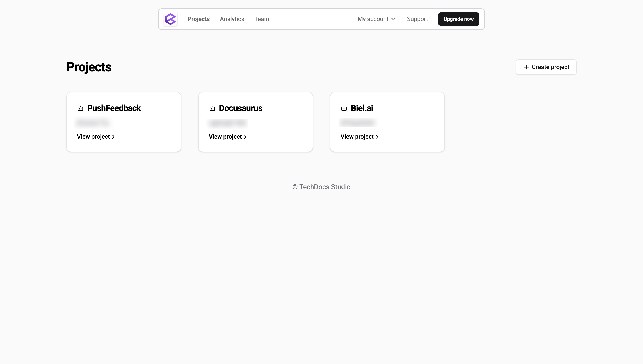The height and width of the screenshot is (364, 643).
Task: Click the chevron after PushFeedback's View project
Action: coord(113,137)
